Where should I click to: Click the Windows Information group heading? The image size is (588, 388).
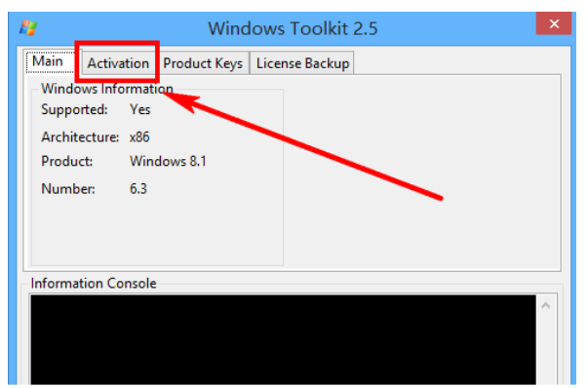tap(107, 89)
